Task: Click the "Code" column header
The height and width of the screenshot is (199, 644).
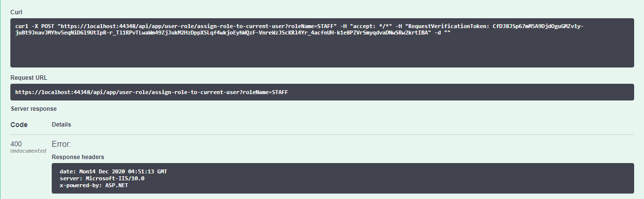Action: [x=19, y=125]
